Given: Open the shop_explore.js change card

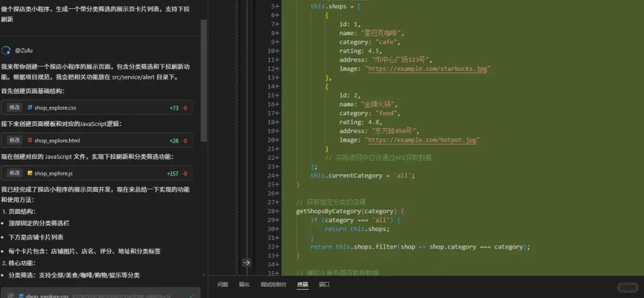Looking at the screenshot, I should click(x=97, y=173).
